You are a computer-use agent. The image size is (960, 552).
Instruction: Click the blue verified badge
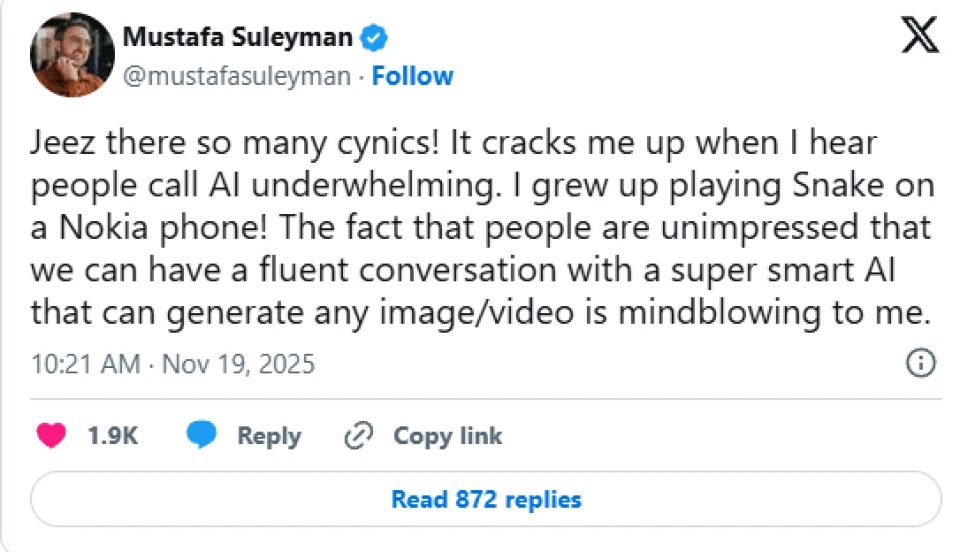point(375,39)
